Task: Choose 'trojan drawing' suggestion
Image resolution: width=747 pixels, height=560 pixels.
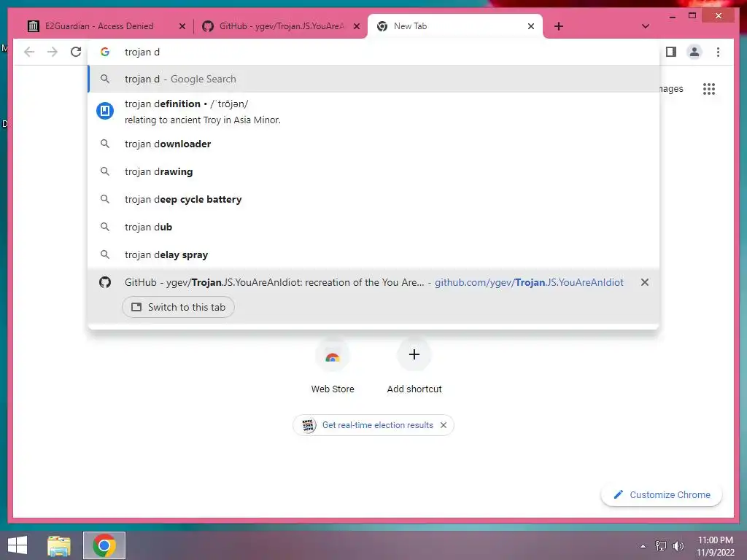Action: [373, 171]
